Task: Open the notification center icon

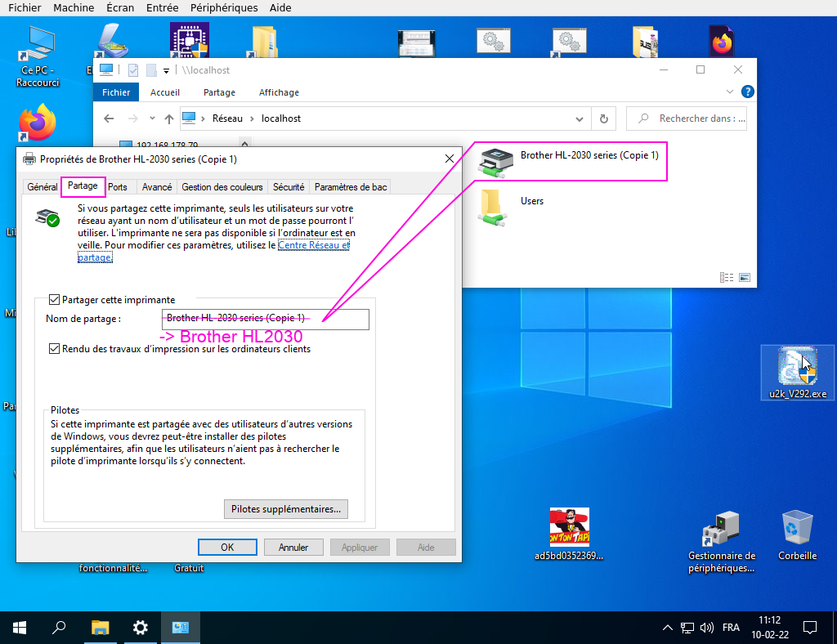Action: point(810,628)
